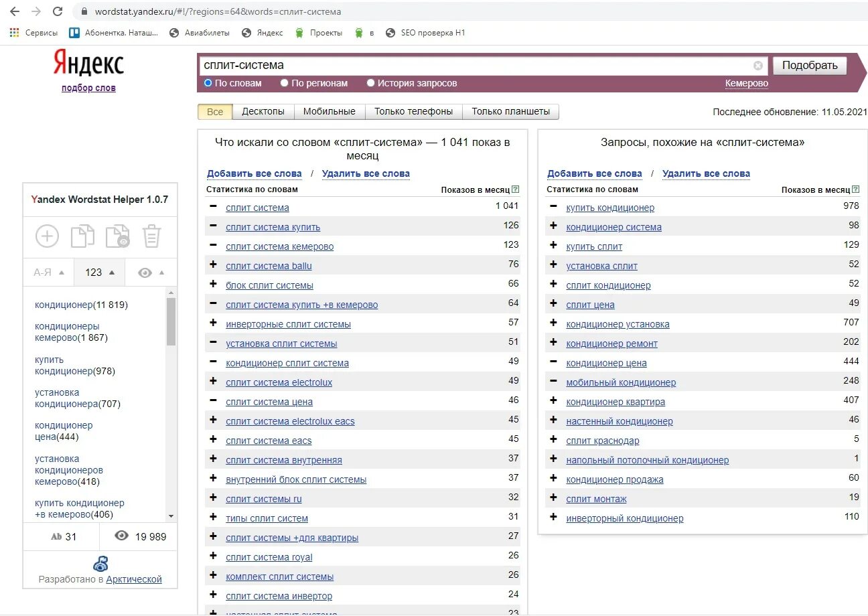Switch to Мобильные tab
This screenshot has width=868, height=616.
pyautogui.click(x=330, y=112)
